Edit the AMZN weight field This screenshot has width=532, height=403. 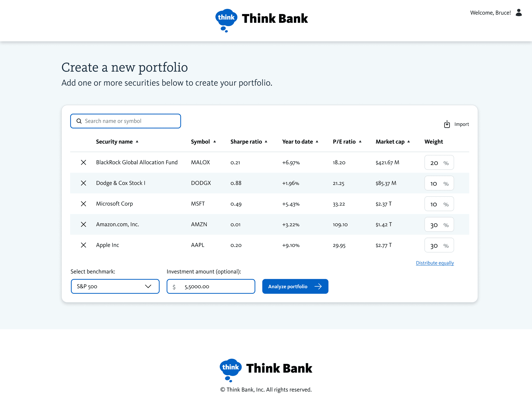[439, 224]
